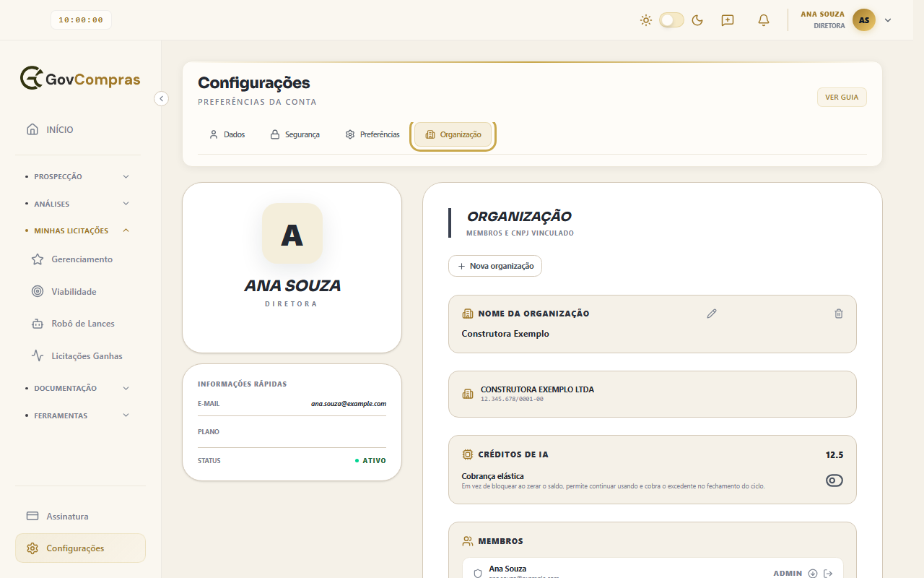Switch to the Dados tab
The width and height of the screenshot is (924, 578).
pyautogui.click(x=227, y=134)
